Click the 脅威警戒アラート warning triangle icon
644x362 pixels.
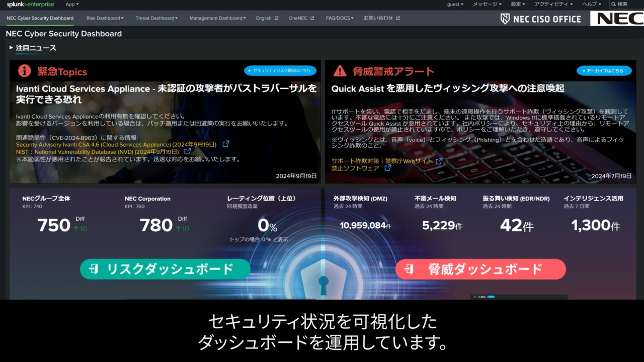pyautogui.click(x=340, y=71)
